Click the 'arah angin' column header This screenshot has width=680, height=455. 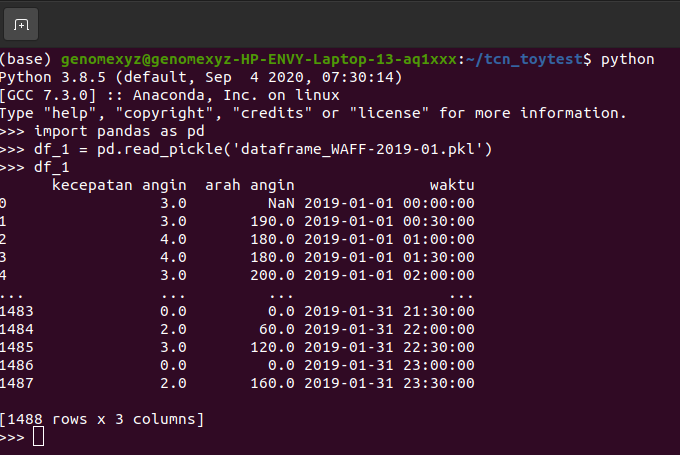click(250, 185)
